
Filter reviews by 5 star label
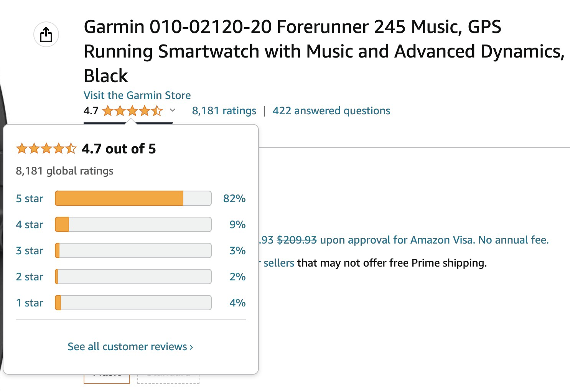pos(30,198)
